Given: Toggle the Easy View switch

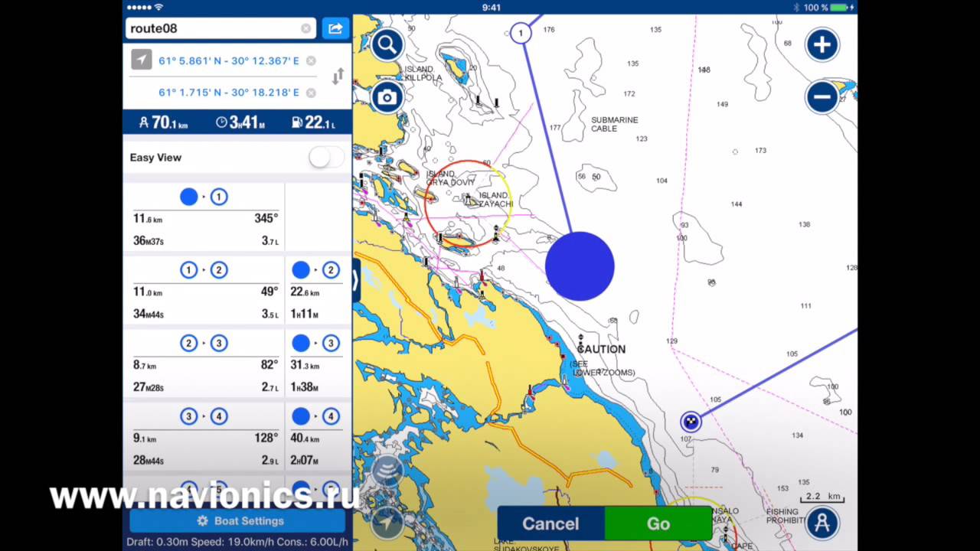Looking at the screenshot, I should pos(326,158).
